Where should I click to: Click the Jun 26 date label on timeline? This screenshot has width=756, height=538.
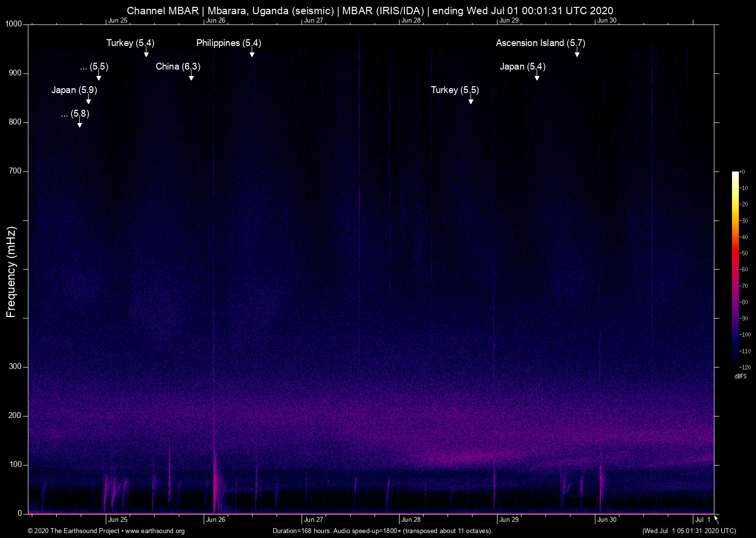click(x=215, y=519)
